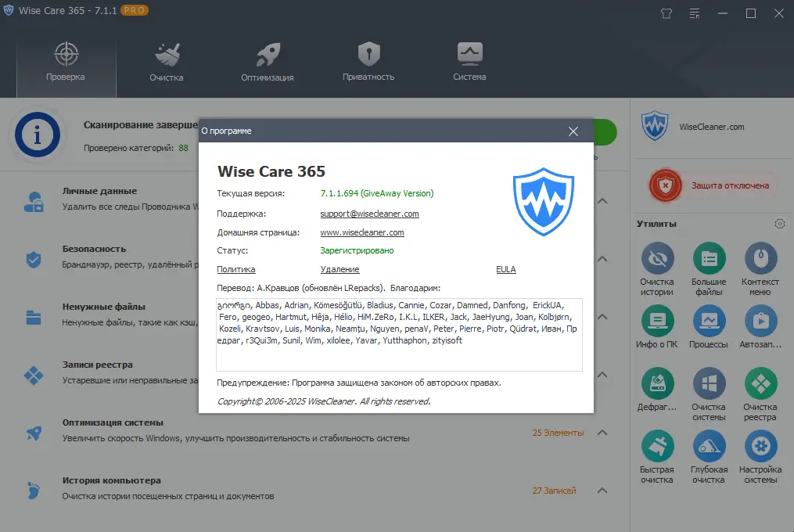Open the Политика link
Image resolution: width=794 pixels, height=532 pixels.
(x=236, y=270)
